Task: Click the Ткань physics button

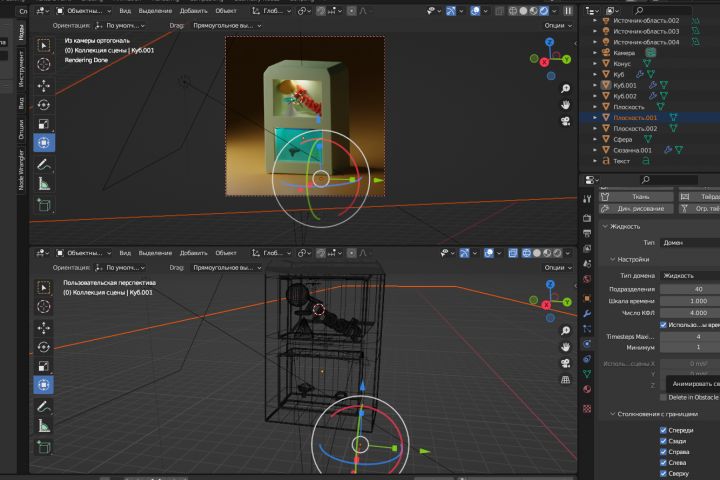Action: [x=637, y=196]
